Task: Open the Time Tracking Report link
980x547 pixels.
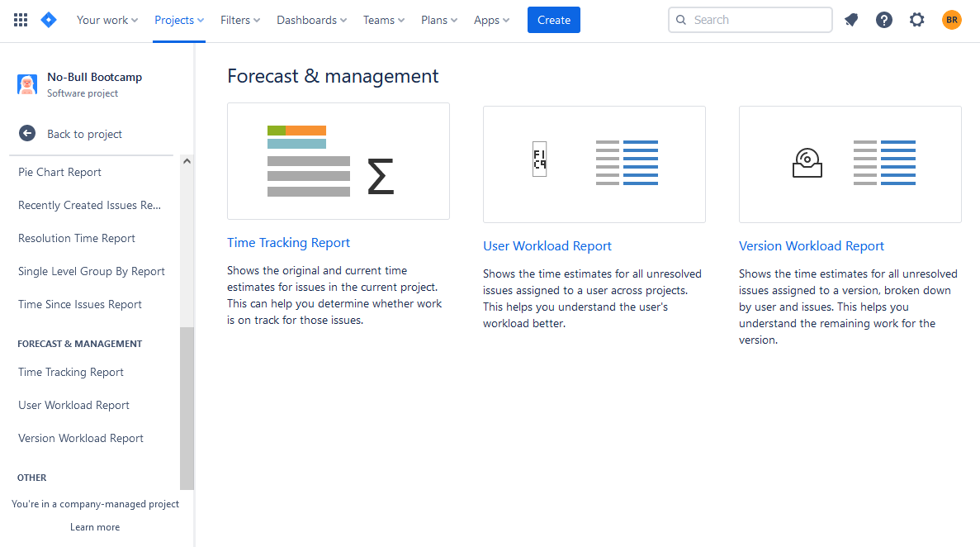Action: click(x=288, y=242)
